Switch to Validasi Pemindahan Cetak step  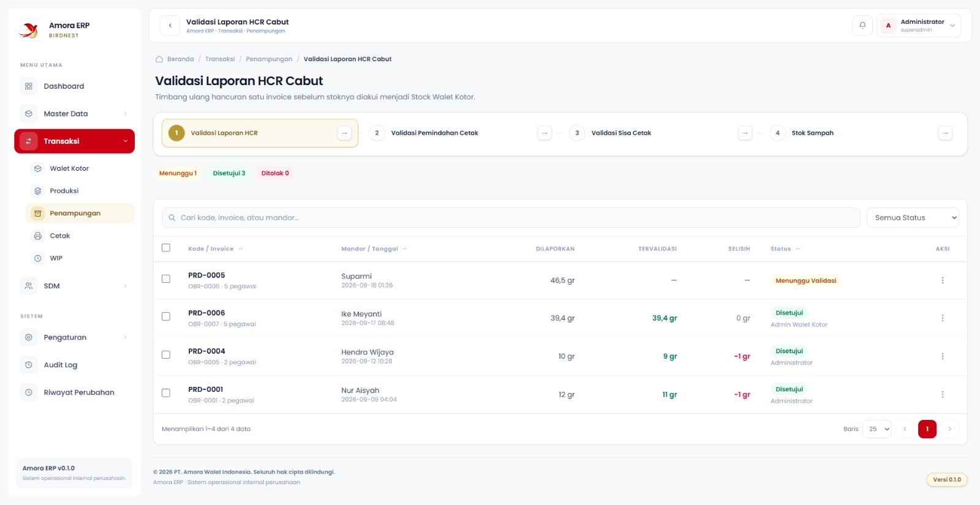pos(460,133)
